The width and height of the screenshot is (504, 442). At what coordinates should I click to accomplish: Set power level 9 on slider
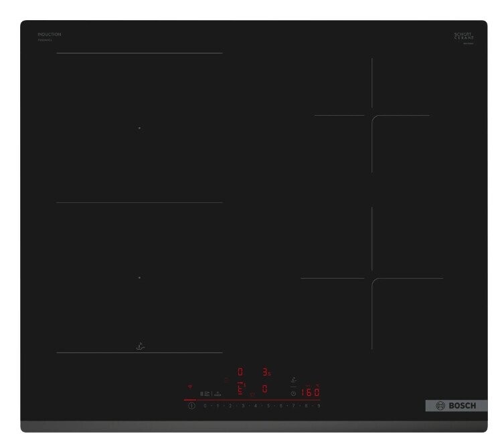319,406
